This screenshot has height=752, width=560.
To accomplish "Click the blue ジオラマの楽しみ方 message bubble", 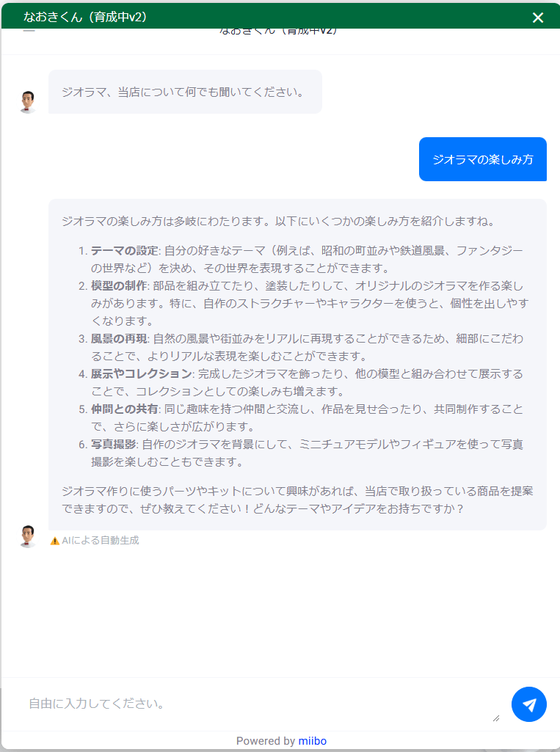I will point(483,159).
